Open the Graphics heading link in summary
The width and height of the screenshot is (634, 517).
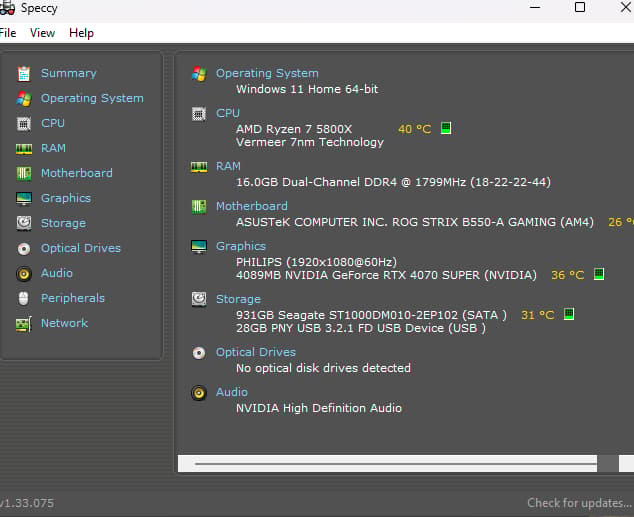click(241, 246)
